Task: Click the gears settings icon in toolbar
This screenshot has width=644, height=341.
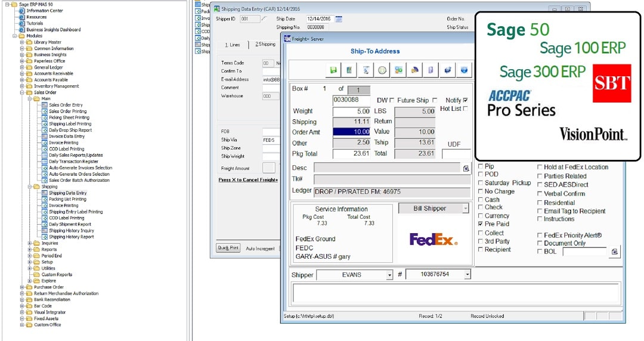Action: (x=398, y=70)
